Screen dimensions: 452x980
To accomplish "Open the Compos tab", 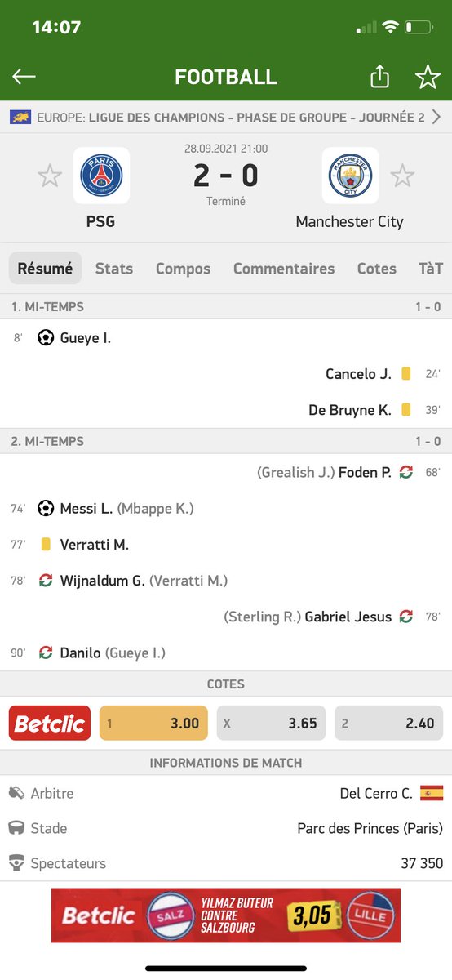I will click(183, 269).
